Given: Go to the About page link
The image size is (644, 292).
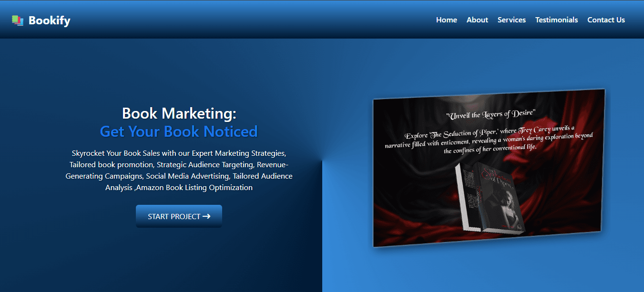Looking at the screenshot, I should tap(477, 20).
